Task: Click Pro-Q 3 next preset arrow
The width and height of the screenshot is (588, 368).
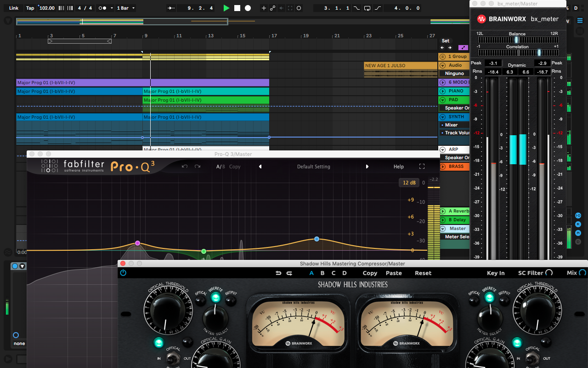Action: (367, 167)
